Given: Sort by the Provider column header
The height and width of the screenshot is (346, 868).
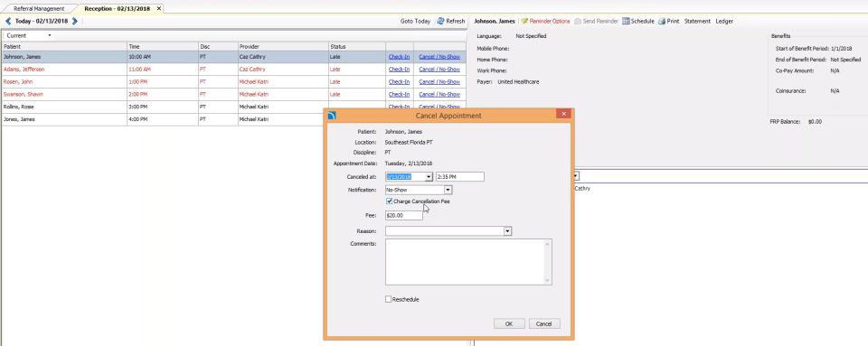Looking at the screenshot, I should tap(283, 47).
